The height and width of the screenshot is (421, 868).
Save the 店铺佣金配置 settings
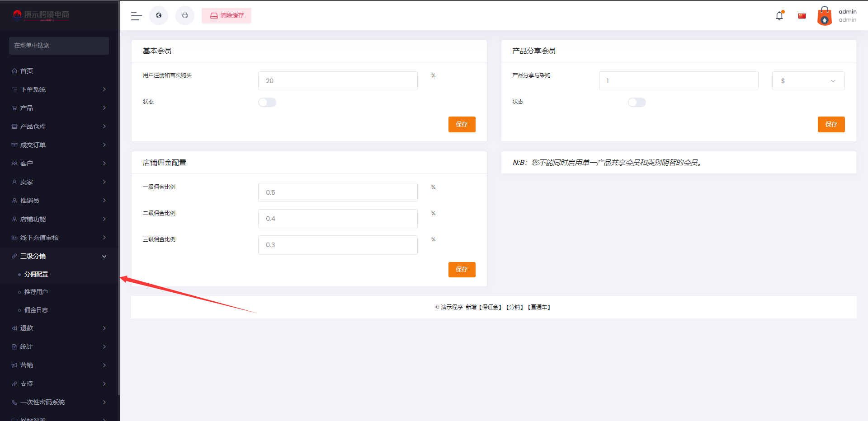(462, 270)
